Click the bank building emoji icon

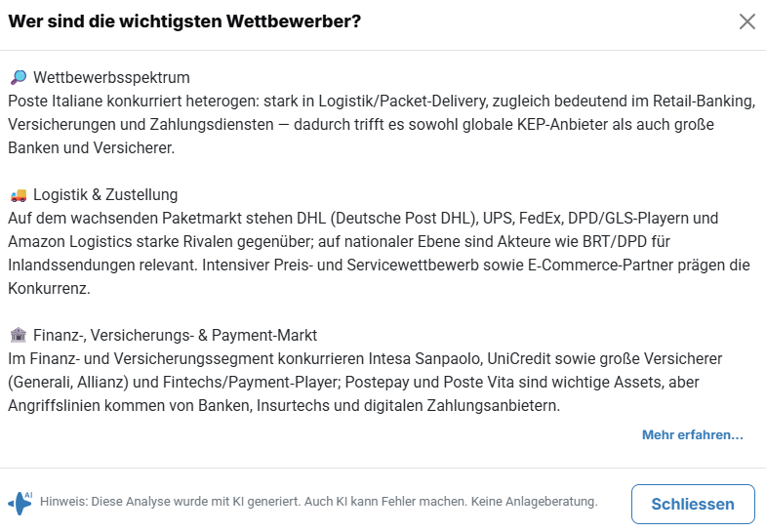(18, 335)
